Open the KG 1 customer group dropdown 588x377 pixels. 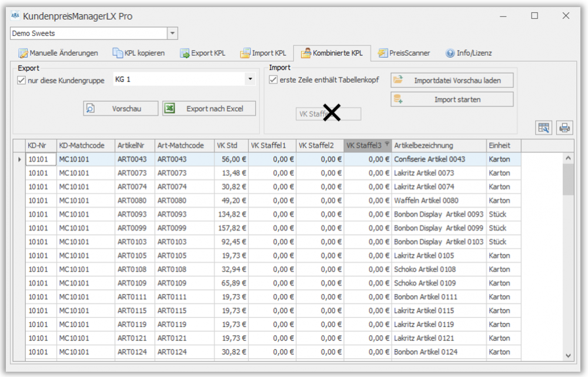(x=250, y=79)
